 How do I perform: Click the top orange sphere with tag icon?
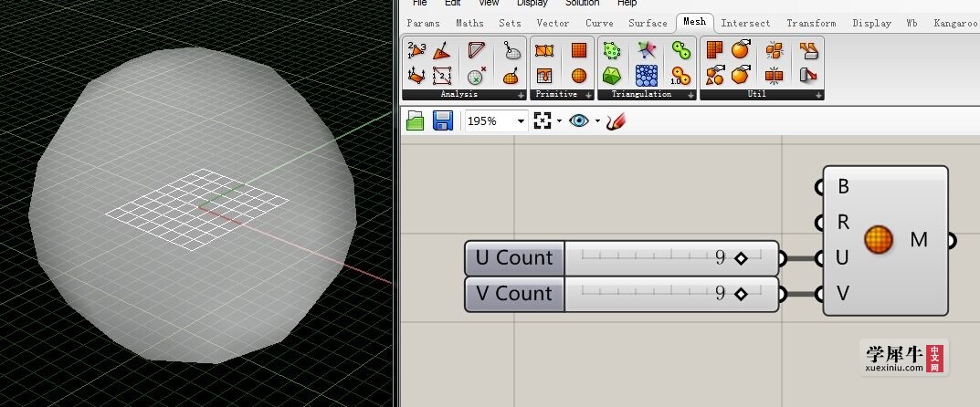(741, 50)
